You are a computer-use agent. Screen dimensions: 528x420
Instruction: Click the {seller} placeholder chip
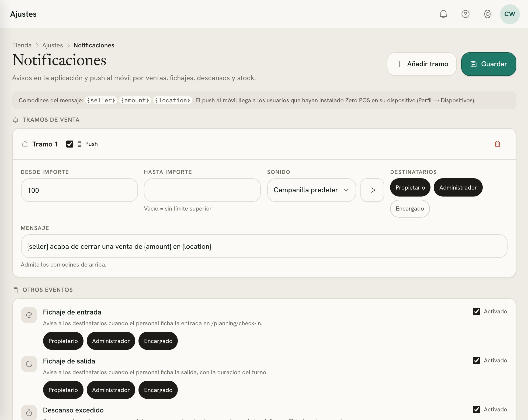(x=101, y=100)
